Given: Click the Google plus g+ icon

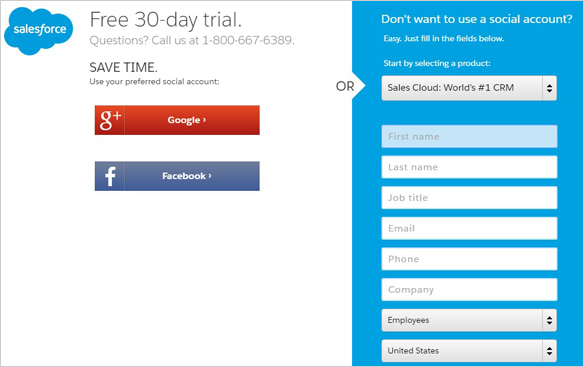Looking at the screenshot, I should [110, 120].
